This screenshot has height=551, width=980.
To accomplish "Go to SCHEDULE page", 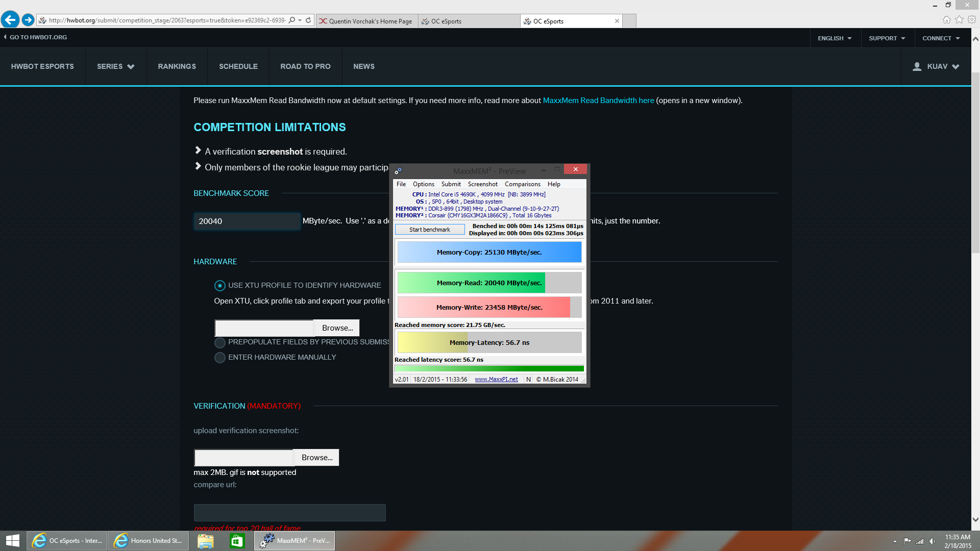I will pos(238,66).
